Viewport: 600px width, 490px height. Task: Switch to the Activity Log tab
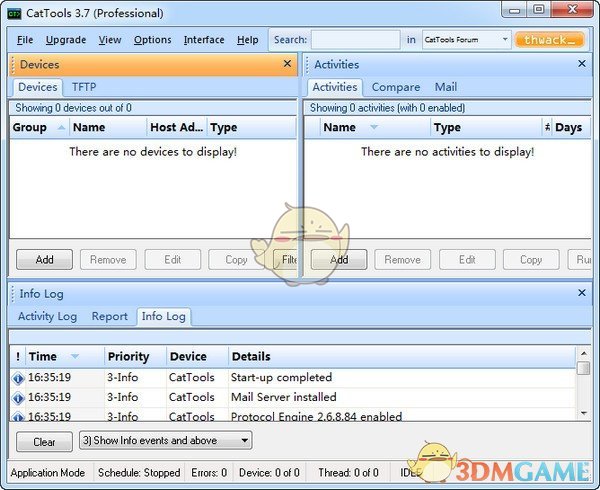point(47,317)
